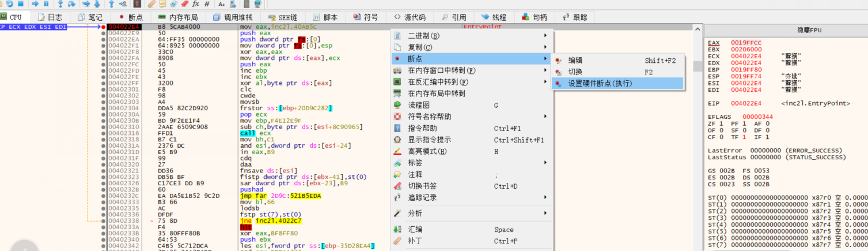Click the 'jmp far 2D9C:521B5EDA' instruction
Image resolution: width=868 pixels, height=251 pixels.
pos(281,196)
